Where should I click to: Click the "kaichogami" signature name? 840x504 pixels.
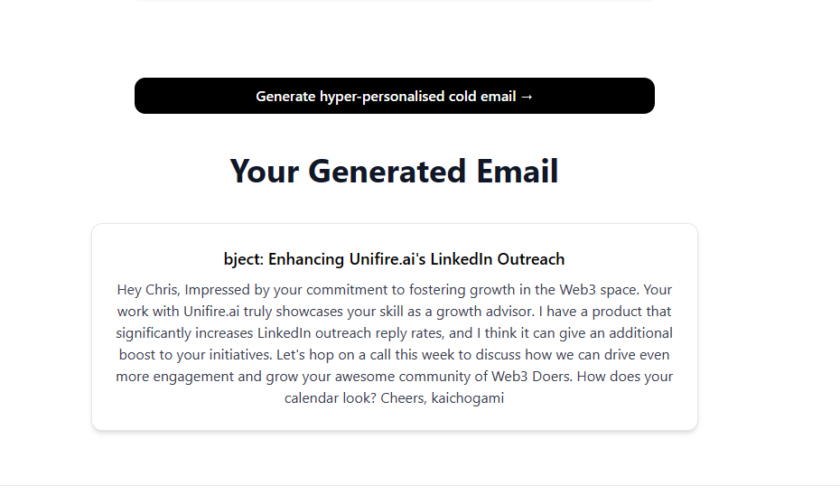468,398
